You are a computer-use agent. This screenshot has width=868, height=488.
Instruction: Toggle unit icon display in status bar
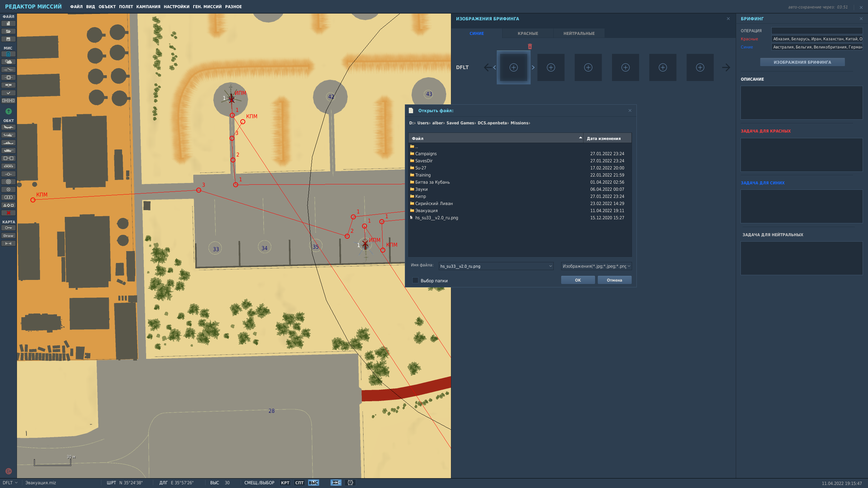tap(336, 483)
